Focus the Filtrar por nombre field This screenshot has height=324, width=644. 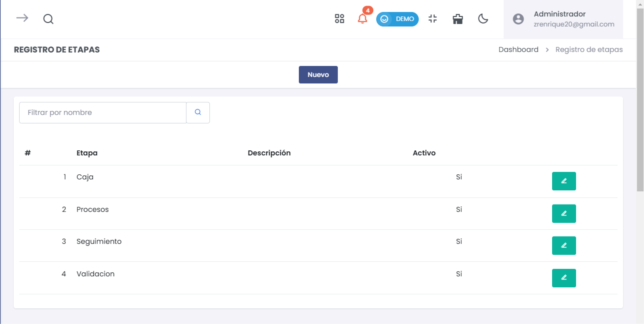[x=103, y=113]
